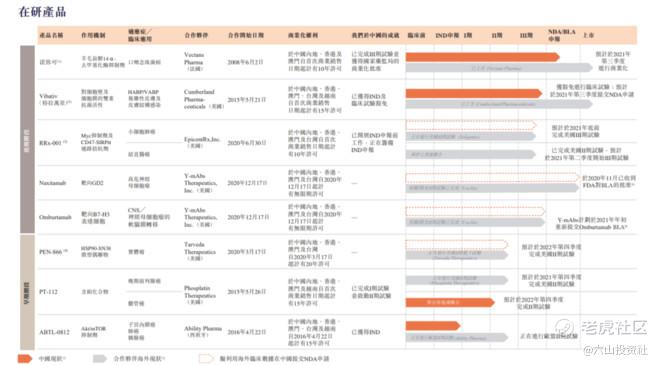Click the NDA/BLA申報 column header
Screen dimensions: 660x365
562,35
